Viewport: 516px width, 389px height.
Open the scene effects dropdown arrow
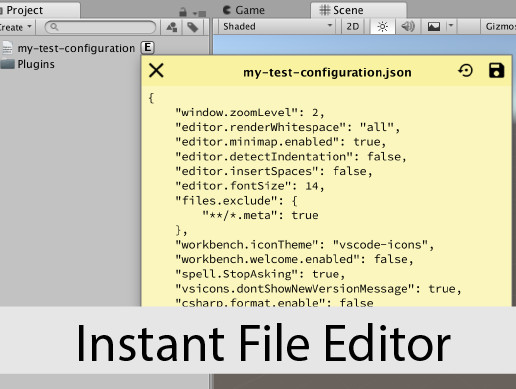(451, 26)
